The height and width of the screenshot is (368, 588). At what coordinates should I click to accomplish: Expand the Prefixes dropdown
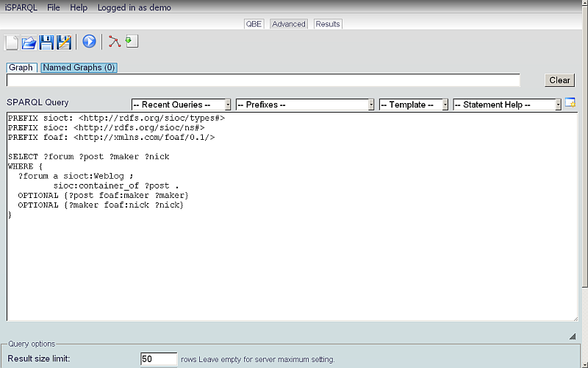[305, 105]
